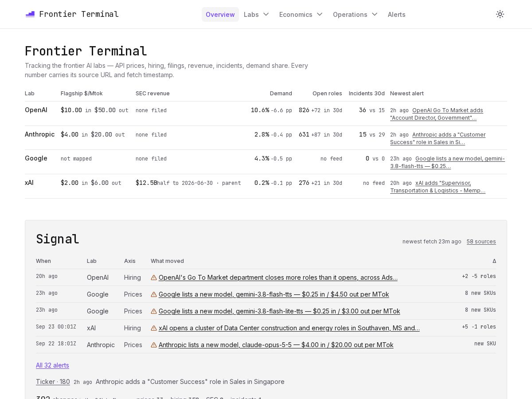Screen dimensions: 532x399
Task: Open Anthropic claude-opus-5-5 new model signal
Action: 276,345
